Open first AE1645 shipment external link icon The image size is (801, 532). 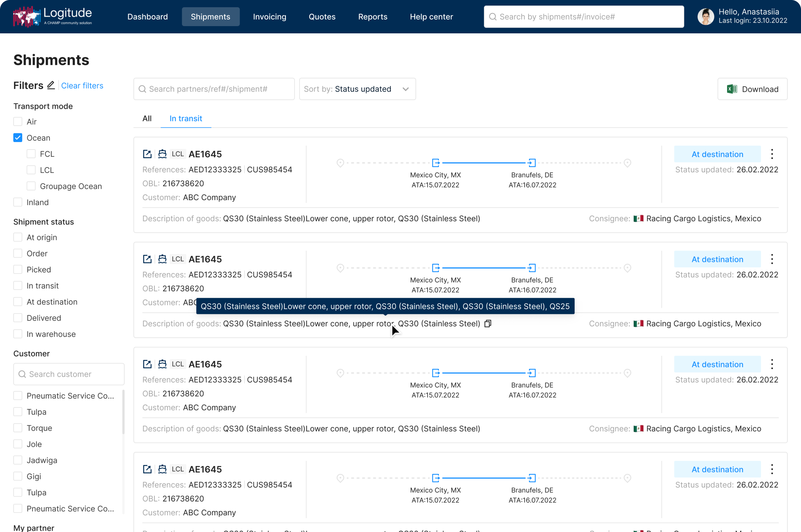click(x=147, y=154)
